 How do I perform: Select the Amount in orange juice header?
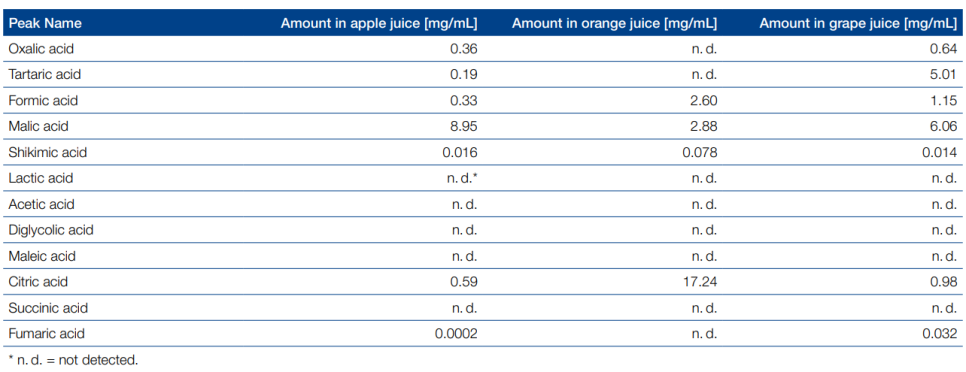pos(614,23)
